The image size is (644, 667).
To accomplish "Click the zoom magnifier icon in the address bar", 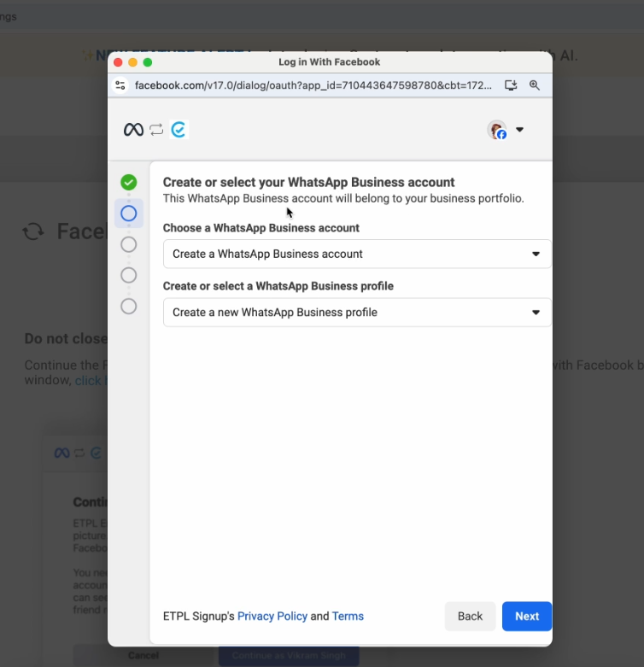I will [x=535, y=85].
